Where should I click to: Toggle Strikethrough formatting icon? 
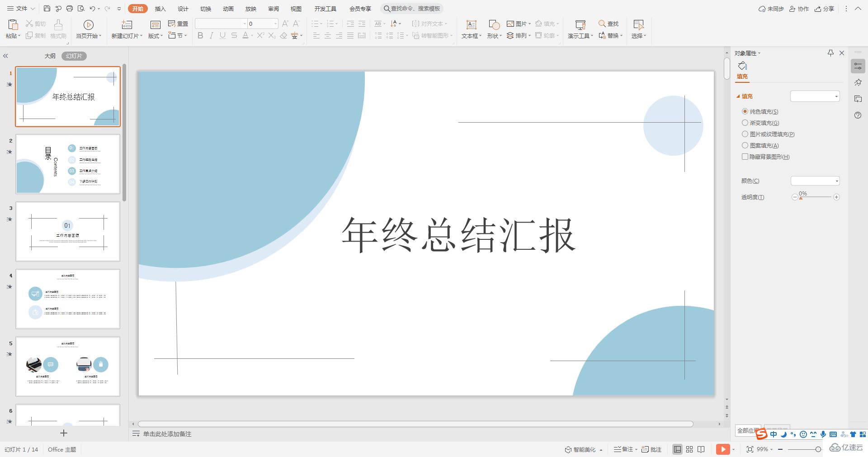click(x=234, y=35)
